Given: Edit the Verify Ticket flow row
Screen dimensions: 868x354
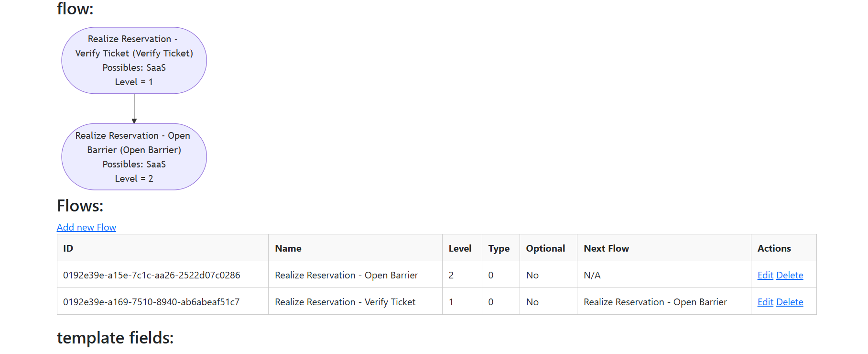Looking at the screenshot, I should click(x=765, y=302).
